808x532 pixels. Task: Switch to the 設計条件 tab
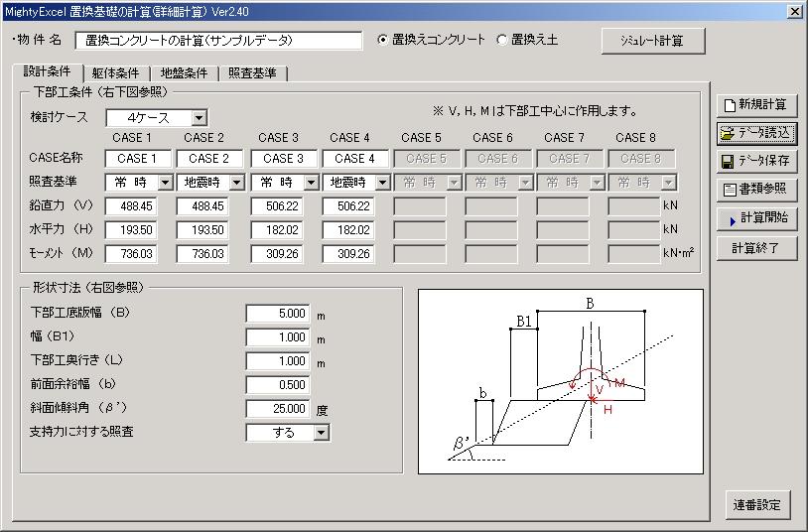click(48, 71)
